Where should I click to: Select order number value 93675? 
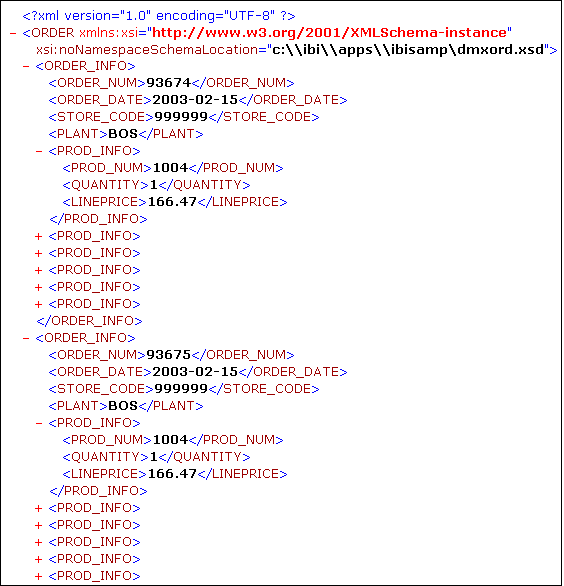tap(169, 355)
